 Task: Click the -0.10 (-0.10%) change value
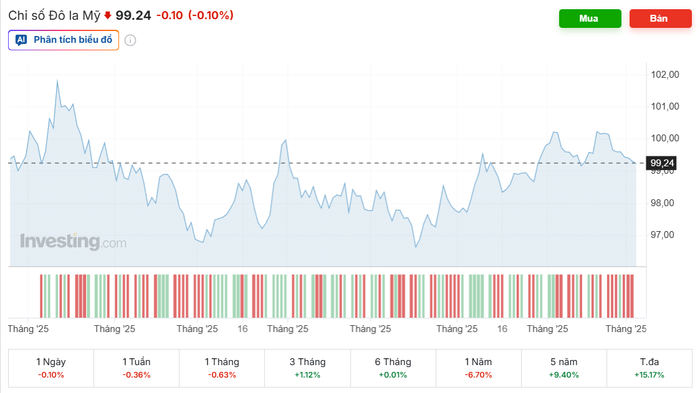pyautogui.click(x=195, y=16)
